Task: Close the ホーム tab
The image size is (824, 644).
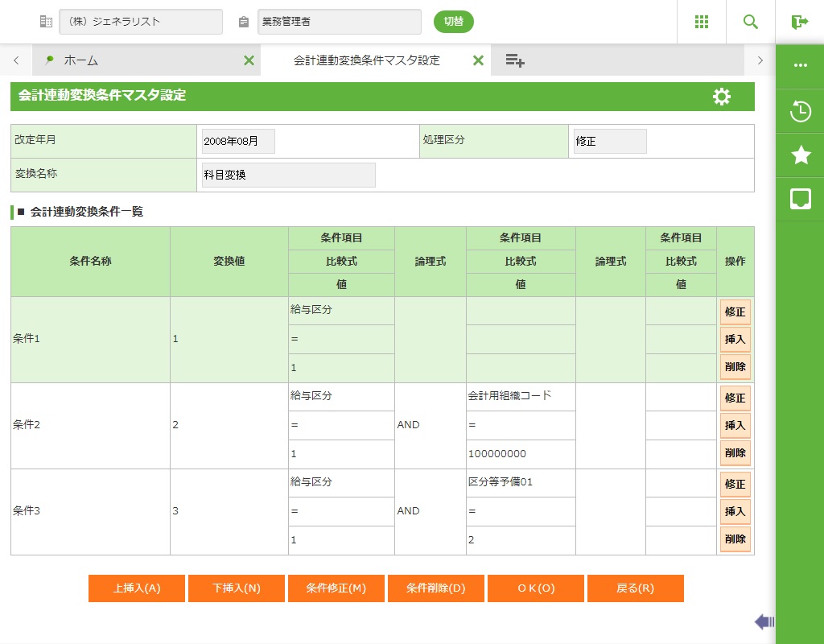Action: pos(249,60)
